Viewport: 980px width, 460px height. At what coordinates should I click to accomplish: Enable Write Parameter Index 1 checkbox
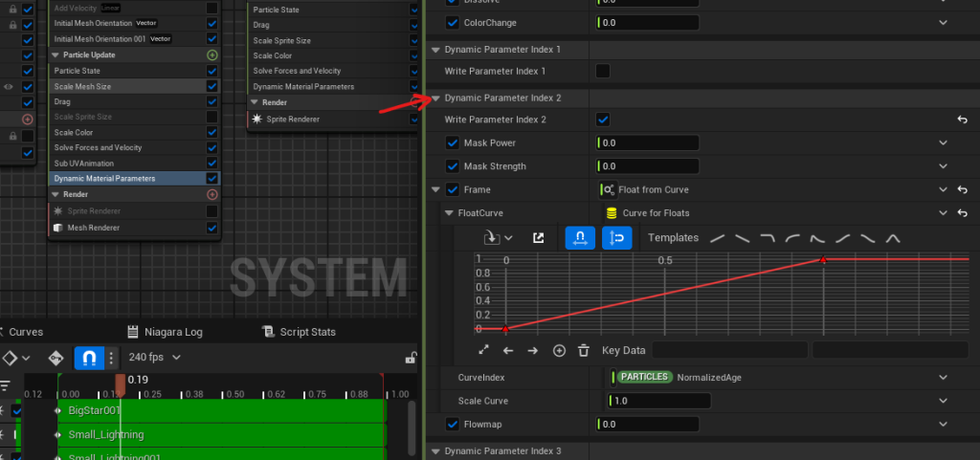pos(603,71)
